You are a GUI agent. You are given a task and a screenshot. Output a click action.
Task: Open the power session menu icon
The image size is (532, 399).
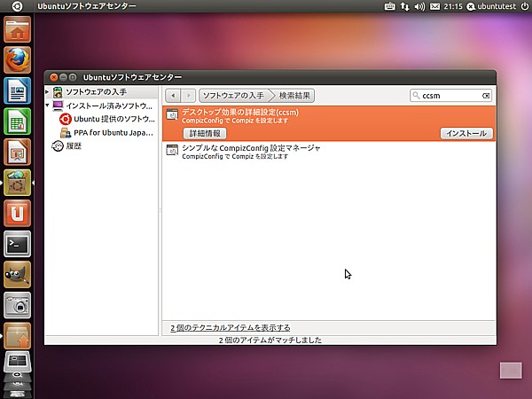pos(525,6)
